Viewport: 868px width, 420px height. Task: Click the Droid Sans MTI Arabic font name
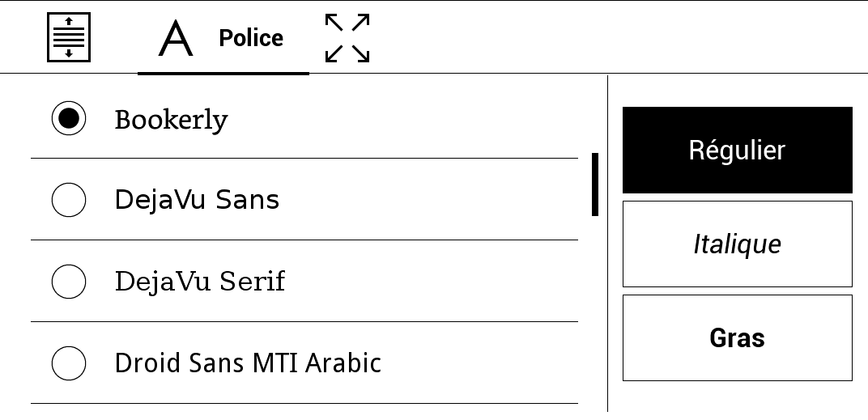248,363
